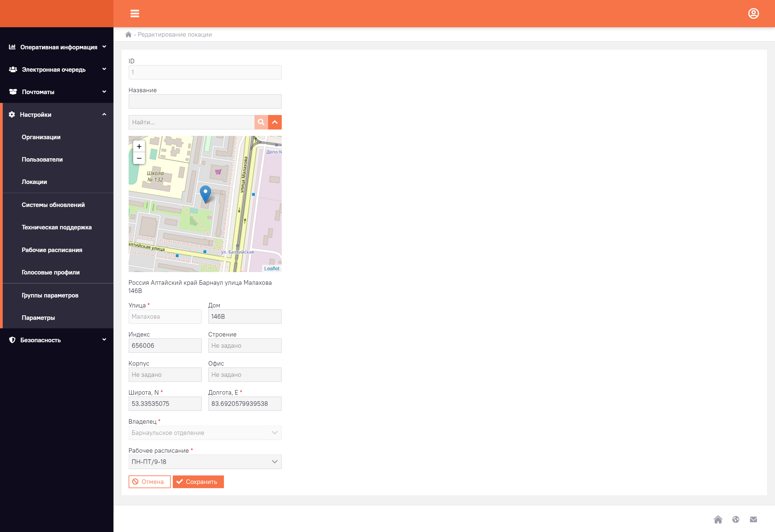This screenshot has width=775, height=532.
Task: Click the gear icon beside Настройки
Action: (12, 114)
